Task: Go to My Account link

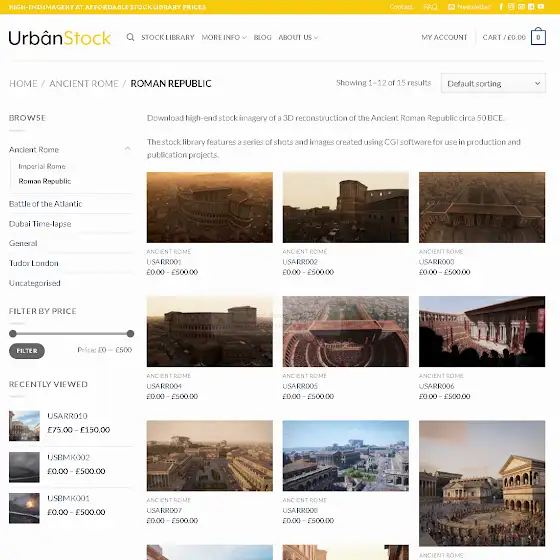Action: coord(444,37)
